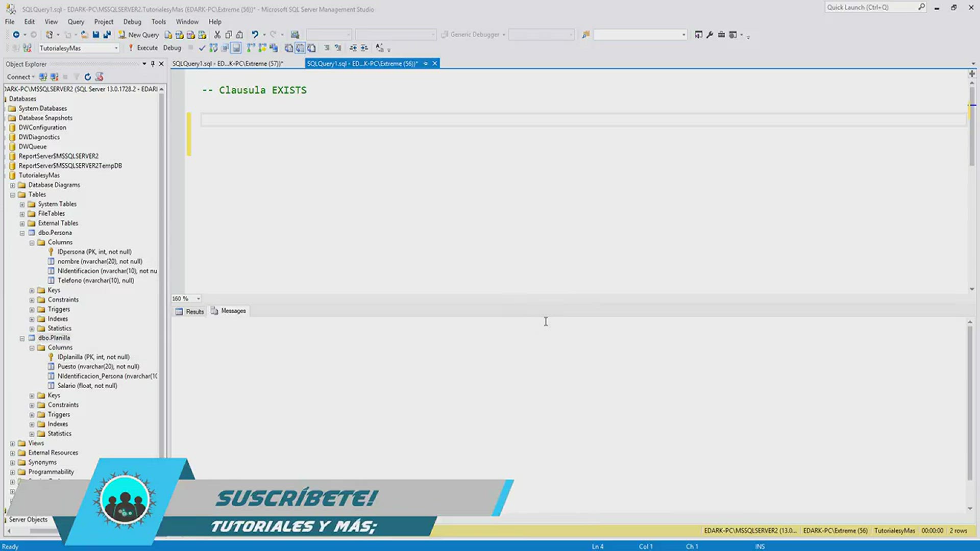Click the Cut scissors icon
Screen dimensions: 980x551
click(x=217, y=35)
